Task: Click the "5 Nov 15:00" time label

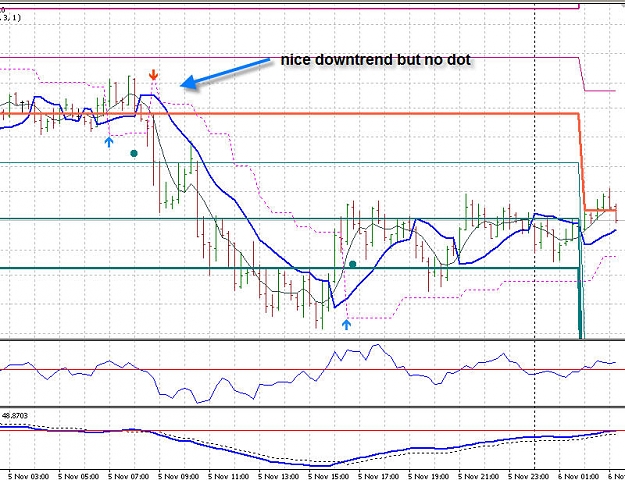Action: [328, 476]
